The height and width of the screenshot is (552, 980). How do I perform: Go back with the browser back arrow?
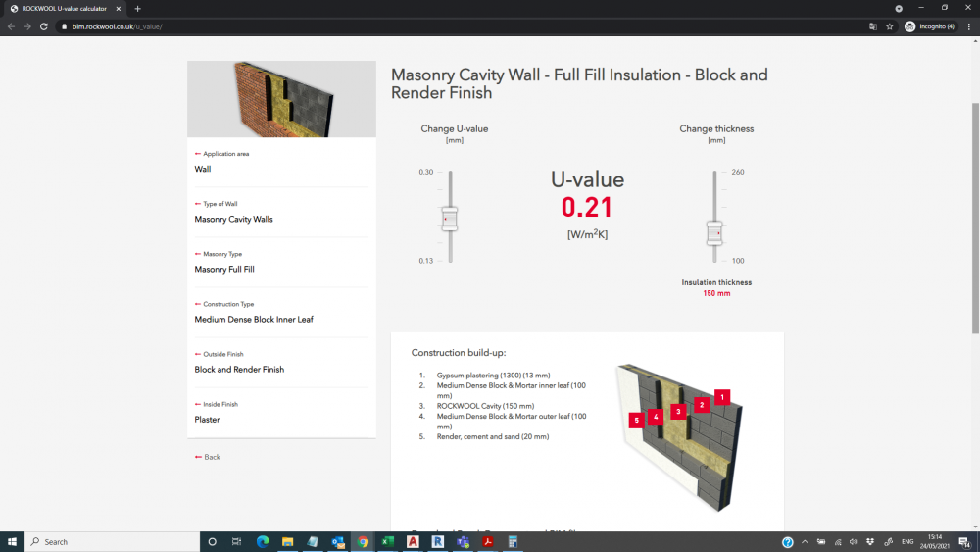11,26
